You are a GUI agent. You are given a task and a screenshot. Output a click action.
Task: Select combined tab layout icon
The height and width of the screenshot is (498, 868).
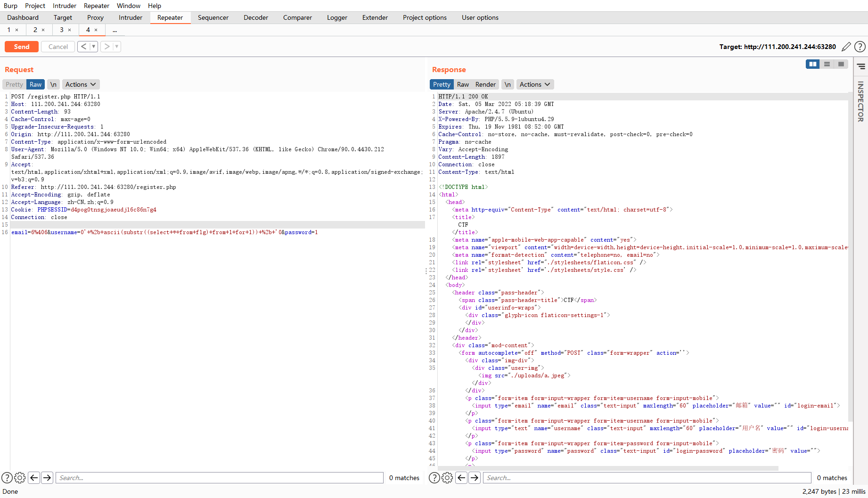[x=841, y=64]
